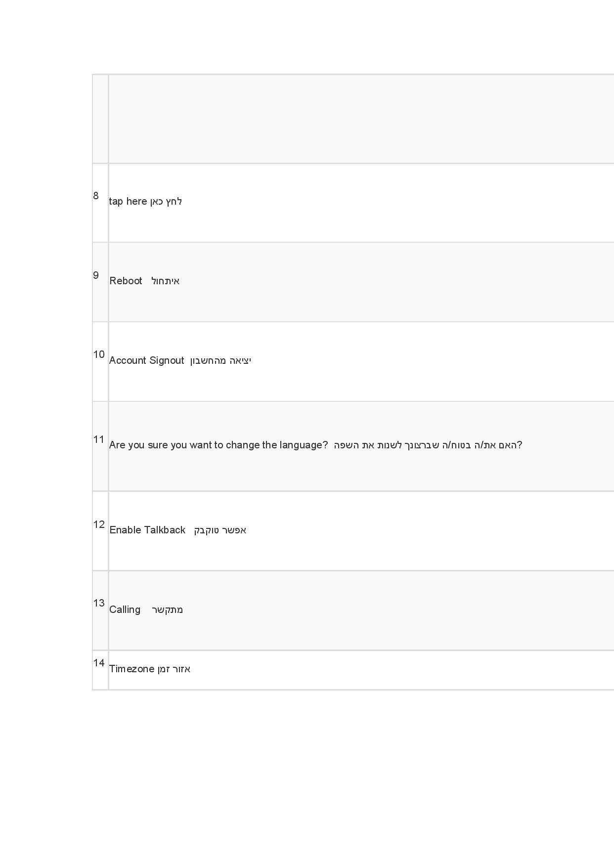Click row number 9 cell
The width and height of the screenshot is (614, 868).
pyautogui.click(x=100, y=282)
